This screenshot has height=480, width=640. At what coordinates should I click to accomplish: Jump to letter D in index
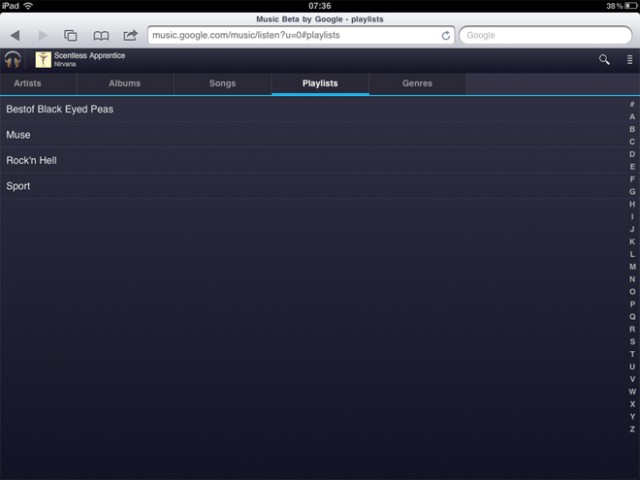pyautogui.click(x=632, y=154)
